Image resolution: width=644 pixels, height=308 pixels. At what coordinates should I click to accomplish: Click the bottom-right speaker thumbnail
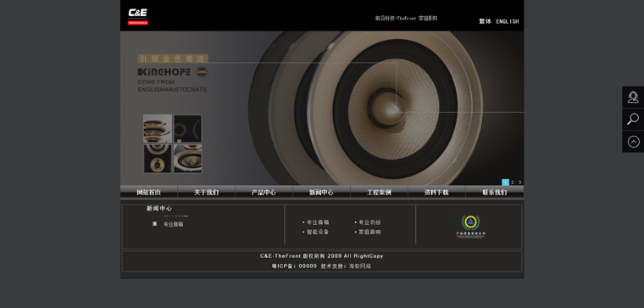click(x=188, y=159)
